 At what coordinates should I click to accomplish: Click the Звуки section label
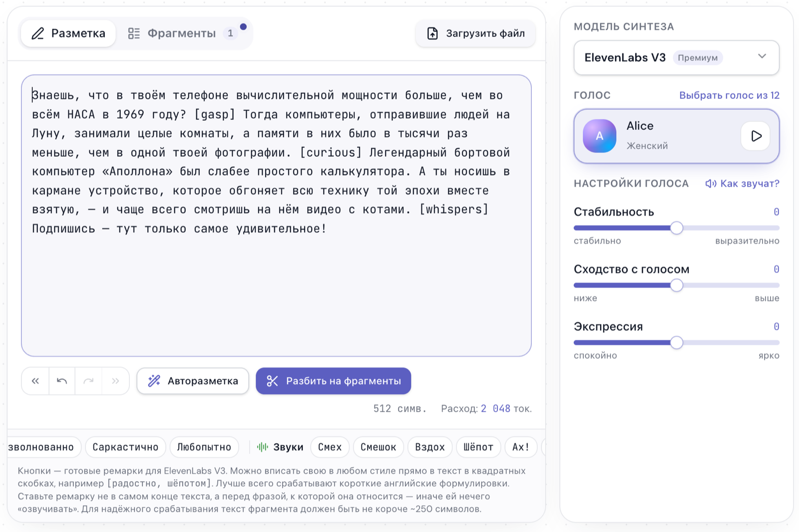[288, 447]
